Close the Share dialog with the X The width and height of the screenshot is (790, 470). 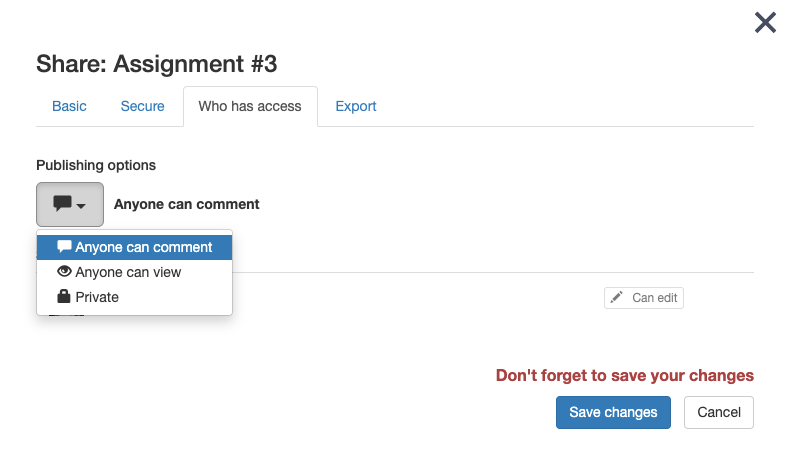pos(765,22)
